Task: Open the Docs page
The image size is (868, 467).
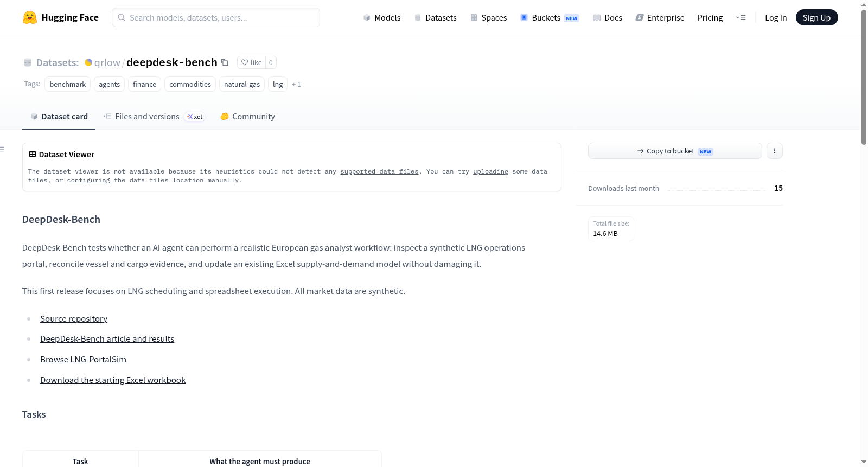Action: point(608,17)
